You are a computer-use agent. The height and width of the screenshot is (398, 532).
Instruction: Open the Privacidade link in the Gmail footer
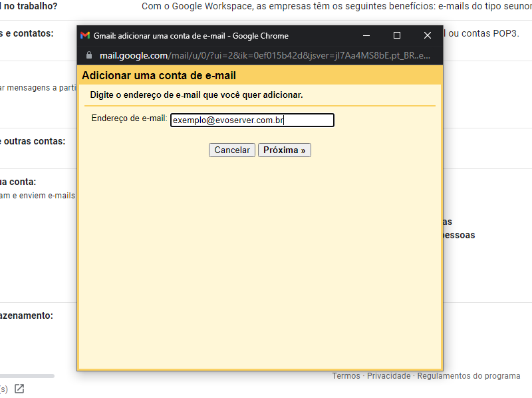(389, 376)
